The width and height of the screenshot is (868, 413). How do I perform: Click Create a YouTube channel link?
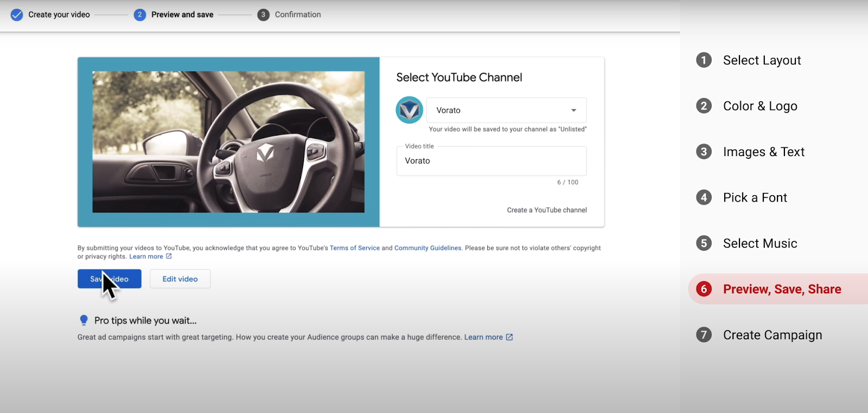tap(546, 210)
